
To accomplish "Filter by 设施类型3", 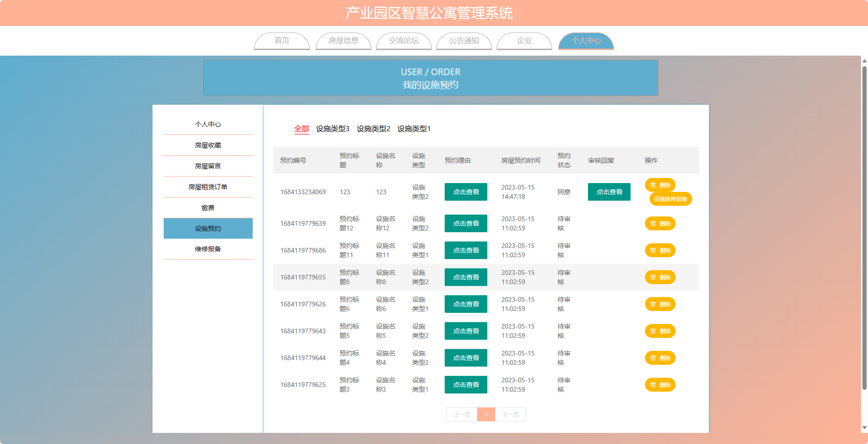I will [333, 129].
